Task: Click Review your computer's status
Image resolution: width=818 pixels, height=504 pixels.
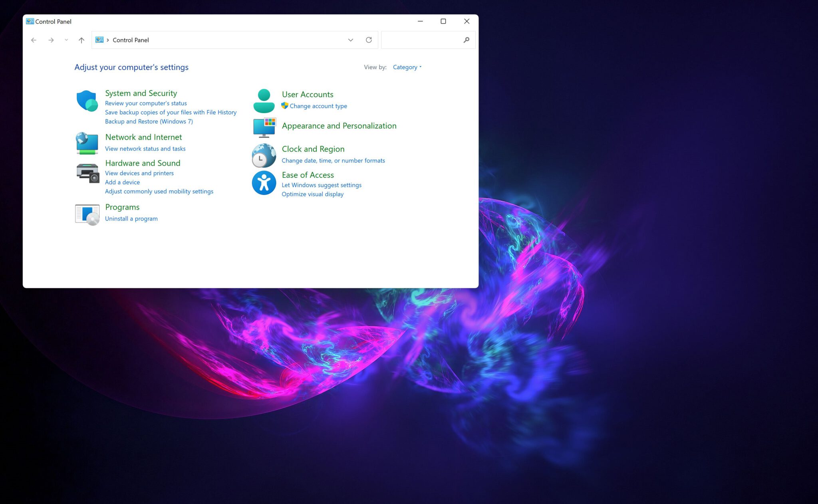Action: [x=145, y=103]
